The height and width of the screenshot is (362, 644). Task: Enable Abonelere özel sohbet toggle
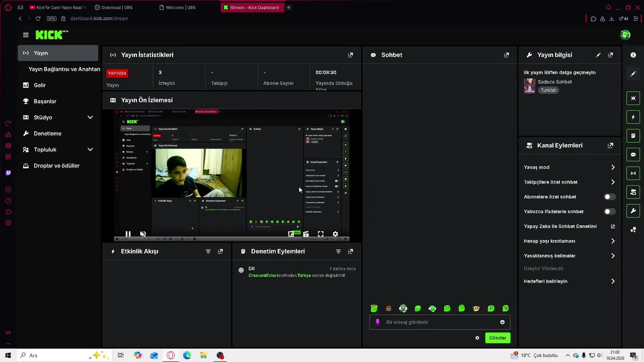click(x=610, y=197)
